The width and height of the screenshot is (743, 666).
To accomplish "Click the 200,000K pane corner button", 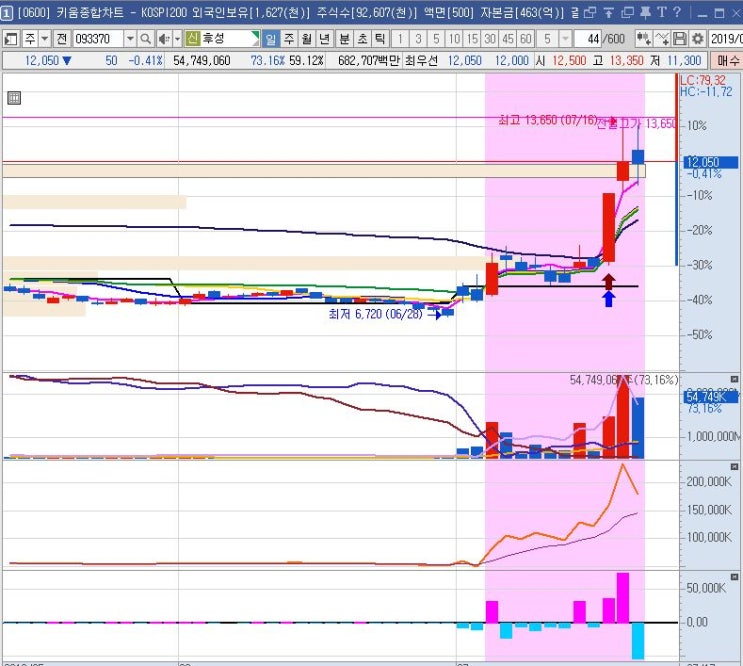I will coord(734,467).
